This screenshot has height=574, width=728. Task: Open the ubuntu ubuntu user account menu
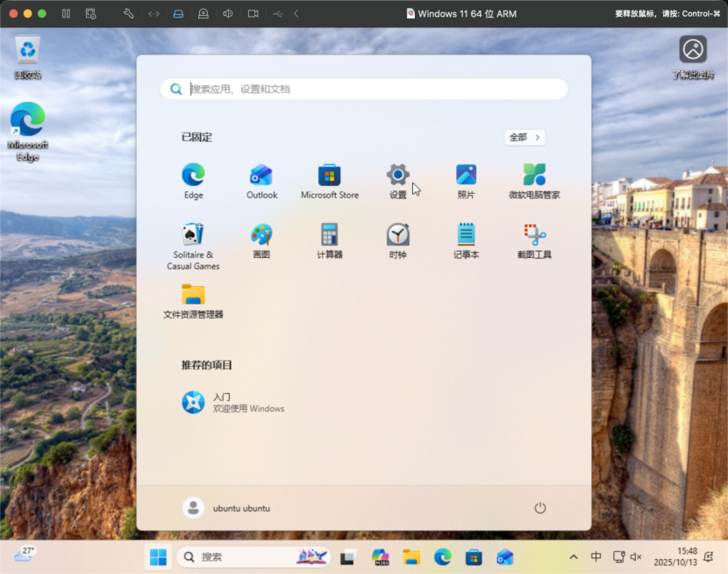[226, 507]
